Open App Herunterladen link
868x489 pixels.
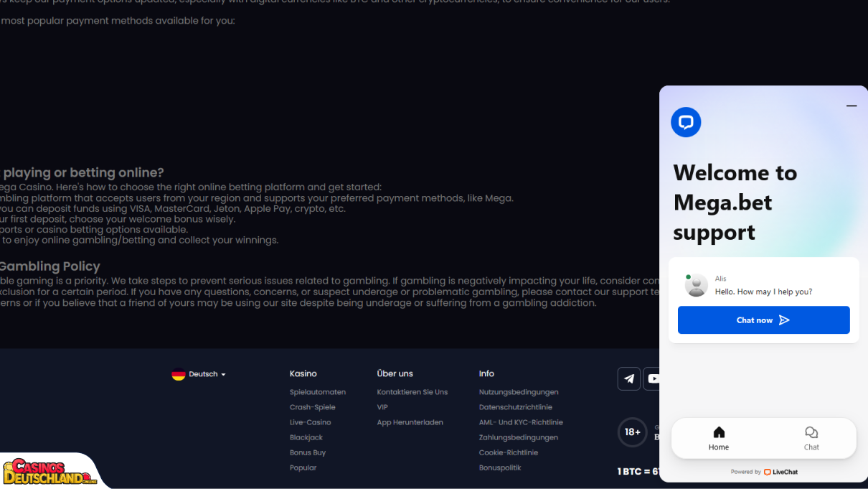(410, 422)
